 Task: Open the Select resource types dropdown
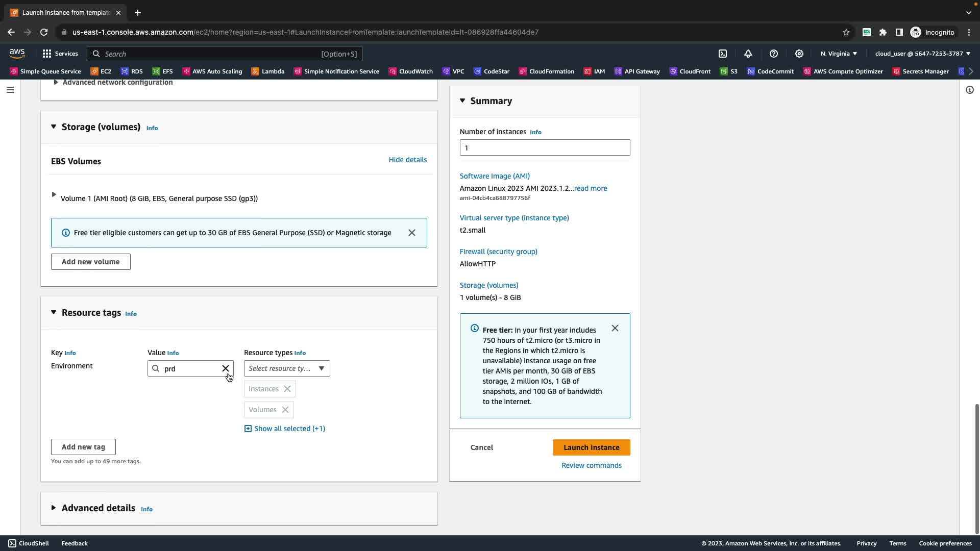pos(287,368)
